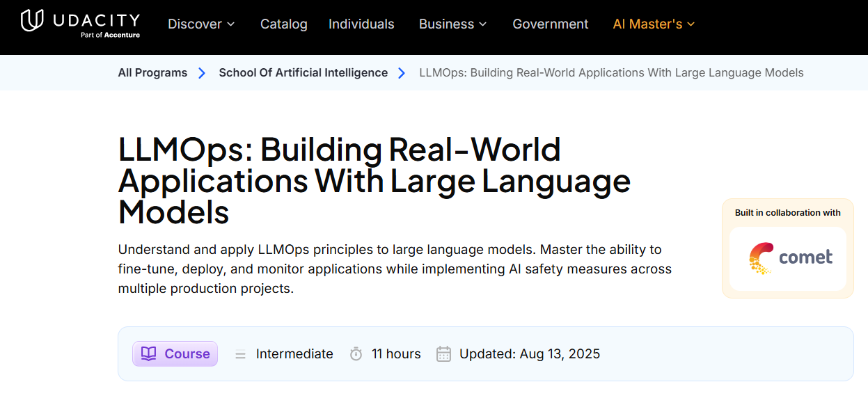868x398 pixels.
Task: Expand the Business dropdown menu
Action: (453, 24)
